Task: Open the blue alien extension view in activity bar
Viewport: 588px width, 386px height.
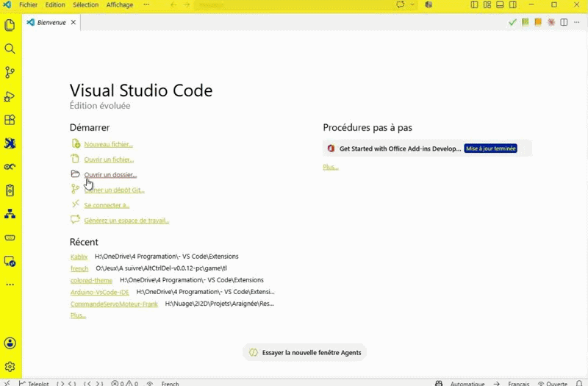Action: [x=10, y=143]
